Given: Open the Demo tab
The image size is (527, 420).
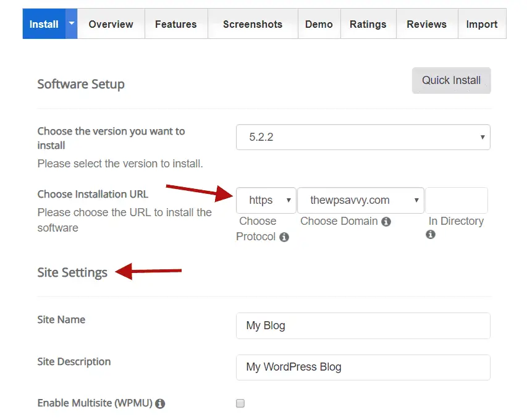Looking at the screenshot, I should coord(319,24).
